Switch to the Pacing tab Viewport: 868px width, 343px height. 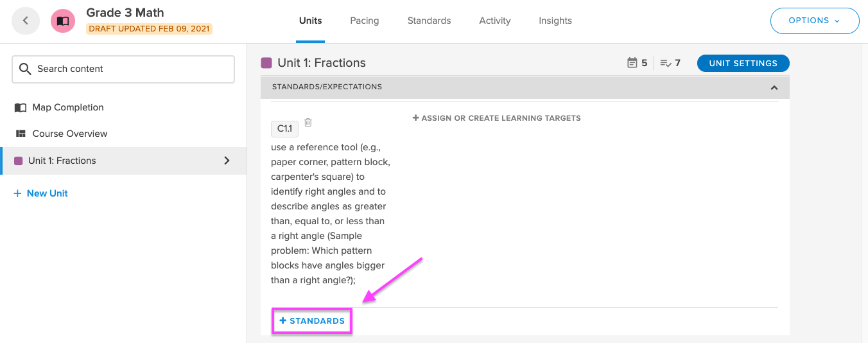click(365, 21)
